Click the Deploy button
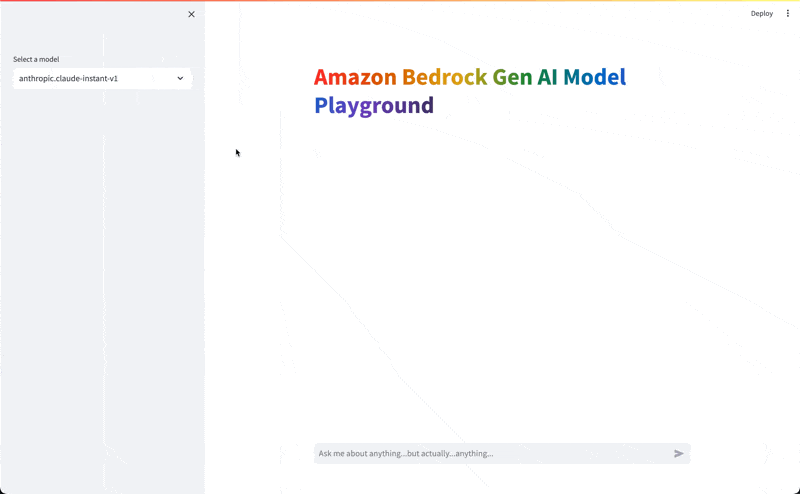This screenshot has height=494, width=800. (x=762, y=14)
